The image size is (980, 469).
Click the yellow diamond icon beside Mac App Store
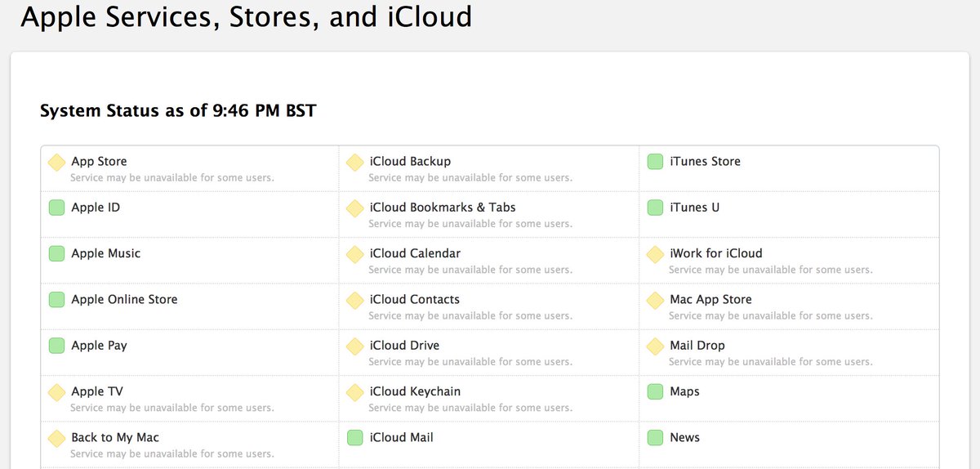coord(655,300)
